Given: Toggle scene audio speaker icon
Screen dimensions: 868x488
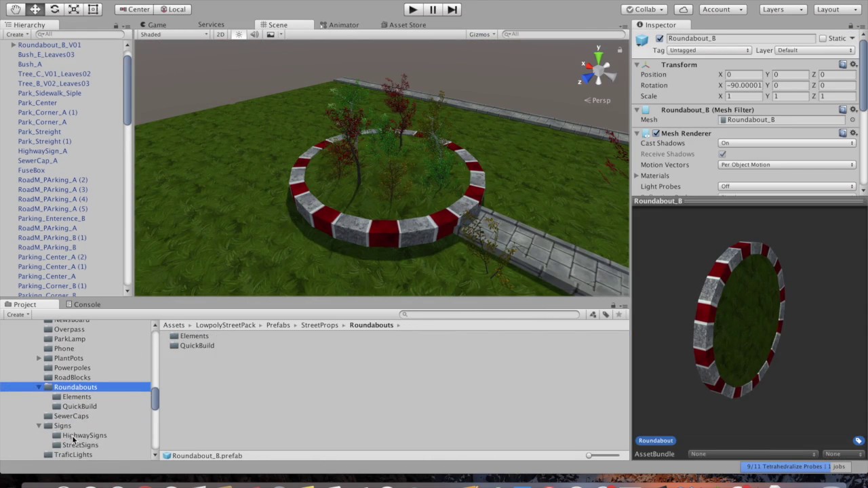Looking at the screenshot, I should point(254,35).
